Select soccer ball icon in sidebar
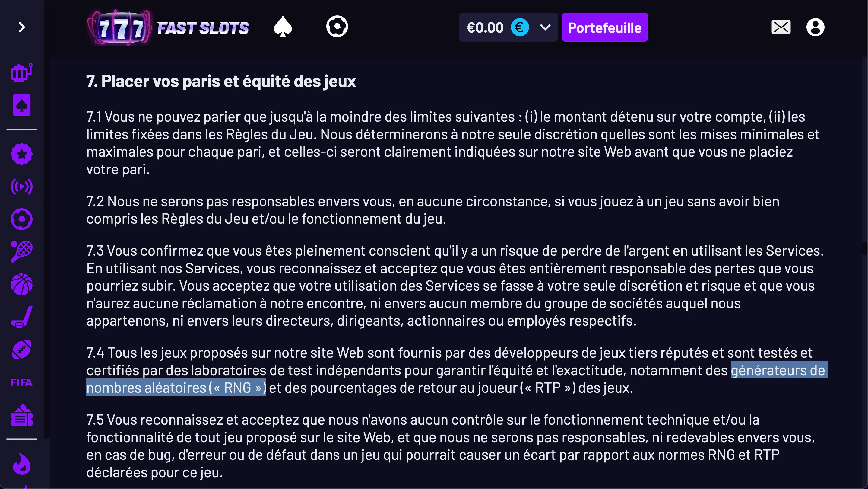 [22, 219]
